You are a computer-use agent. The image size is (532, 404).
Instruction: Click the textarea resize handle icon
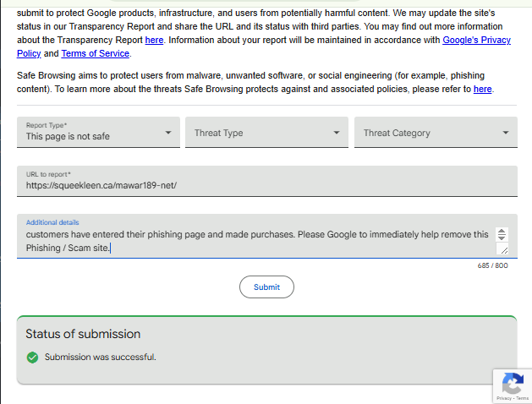pyautogui.click(x=502, y=249)
